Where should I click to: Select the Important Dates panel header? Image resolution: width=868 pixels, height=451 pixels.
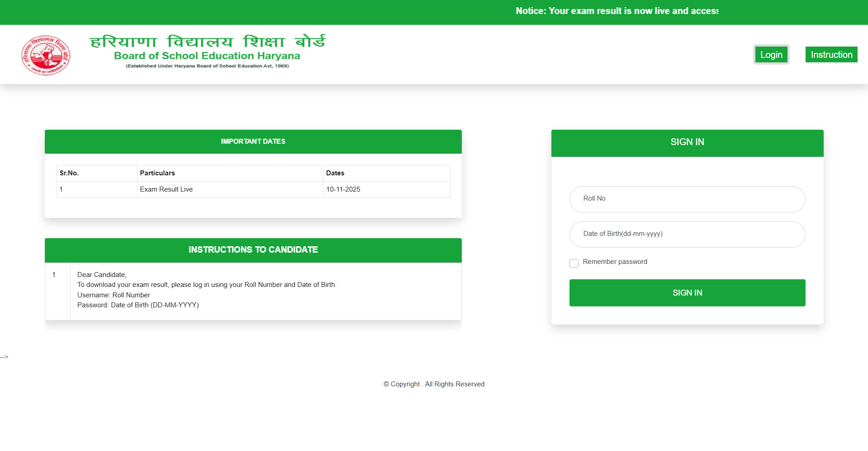tap(253, 141)
